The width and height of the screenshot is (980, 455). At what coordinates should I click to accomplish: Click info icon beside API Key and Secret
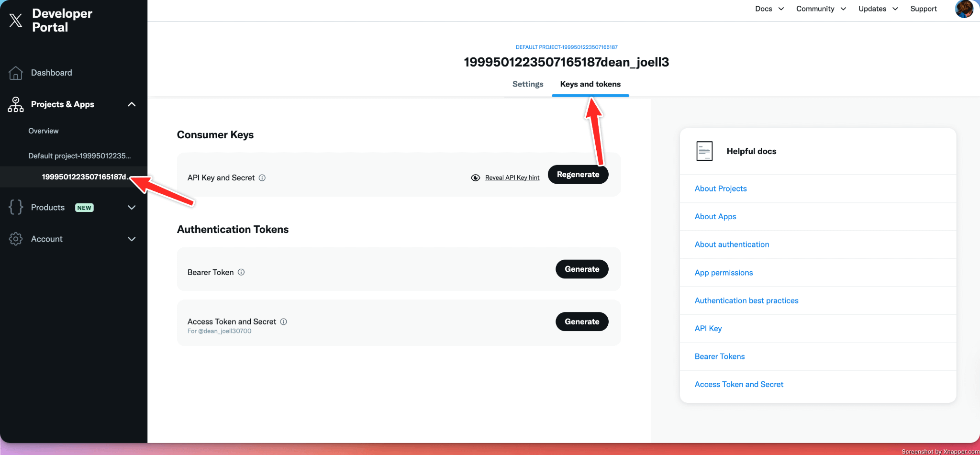[x=262, y=178]
